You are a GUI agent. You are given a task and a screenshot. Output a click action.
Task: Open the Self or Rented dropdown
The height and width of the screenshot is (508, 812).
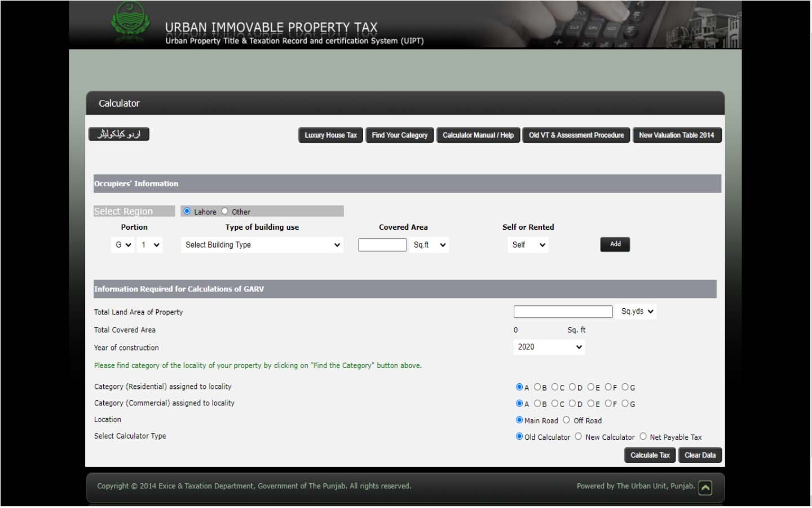[x=528, y=245]
